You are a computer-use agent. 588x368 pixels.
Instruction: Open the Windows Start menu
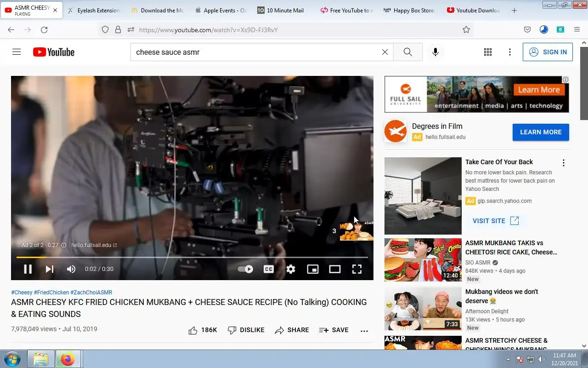[x=12, y=359]
